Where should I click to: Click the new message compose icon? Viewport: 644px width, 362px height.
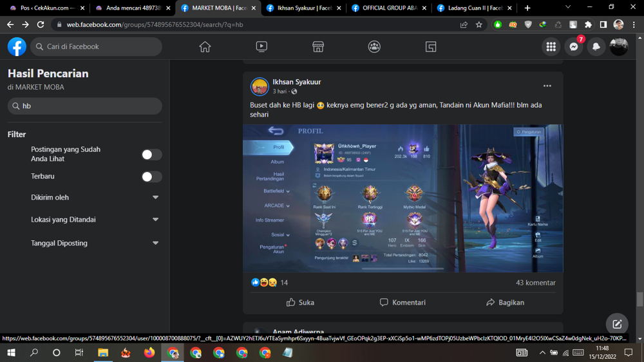coord(617,324)
